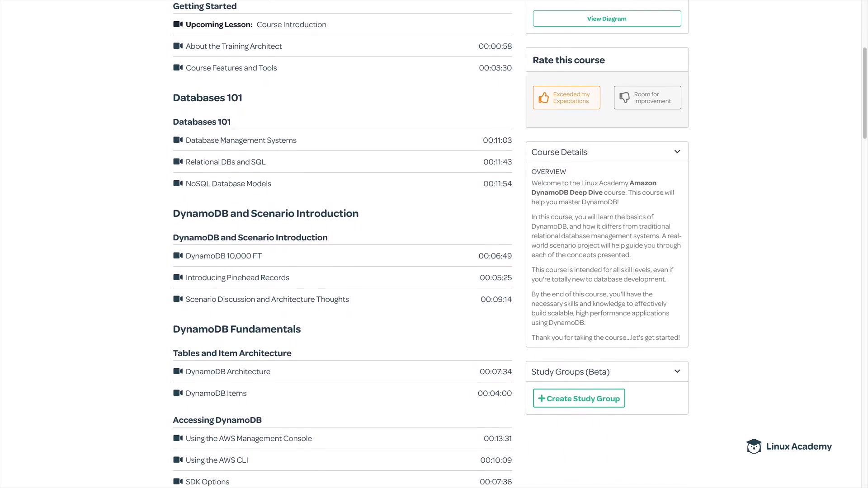This screenshot has width=868, height=488.
Task: Click video icon beside Using the AWS CLI
Action: (x=178, y=460)
